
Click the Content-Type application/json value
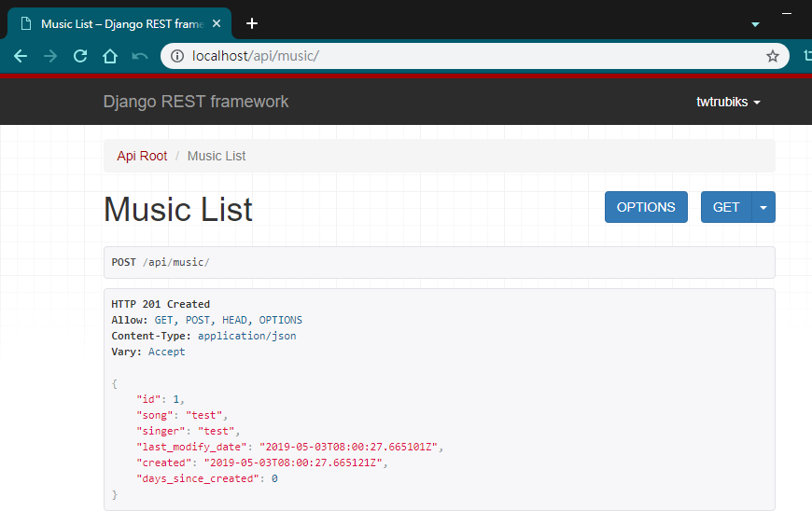click(x=247, y=336)
